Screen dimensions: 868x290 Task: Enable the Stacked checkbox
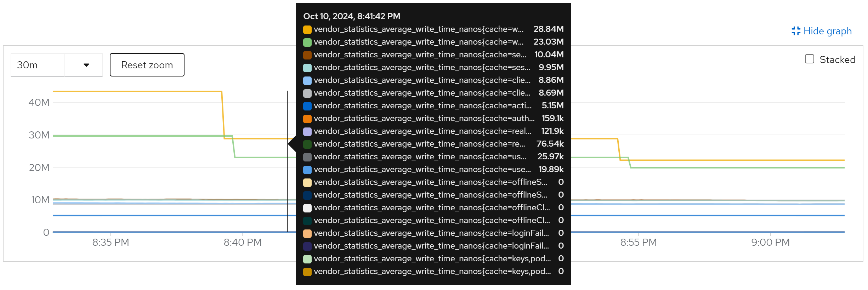pyautogui.click(x=810, y=59)
